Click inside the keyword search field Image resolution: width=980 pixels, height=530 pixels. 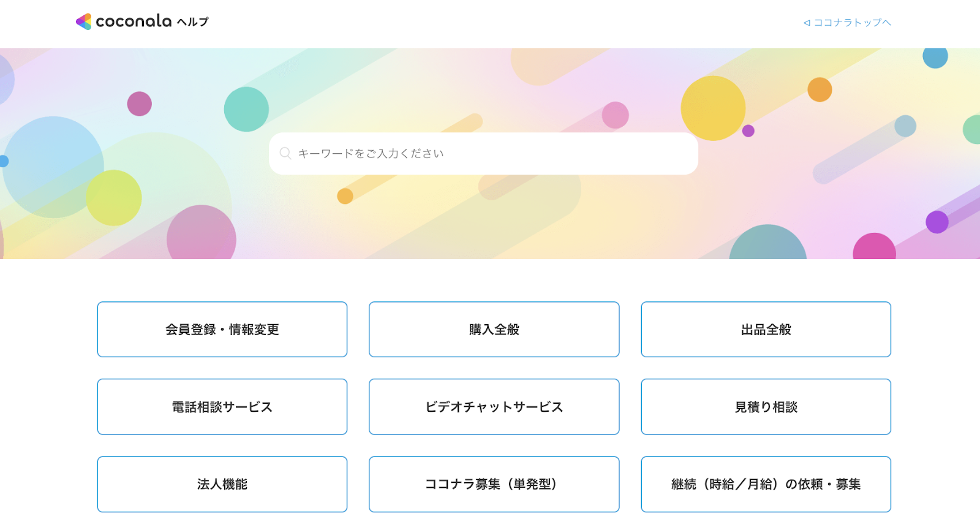point(483,153)
